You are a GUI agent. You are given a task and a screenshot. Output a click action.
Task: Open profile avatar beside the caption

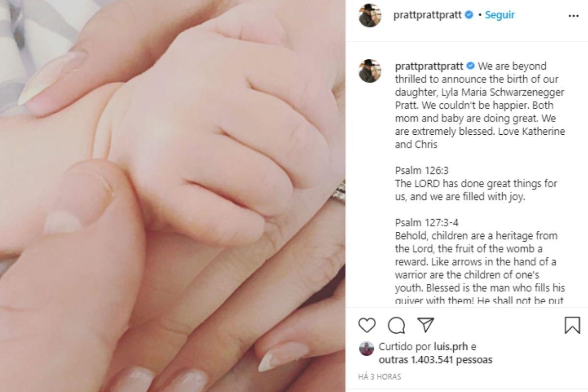coord(370,71)
